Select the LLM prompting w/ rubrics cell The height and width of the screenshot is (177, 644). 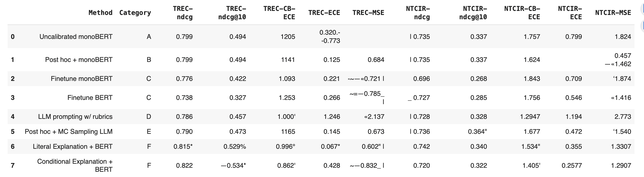(x=75, y=116)
